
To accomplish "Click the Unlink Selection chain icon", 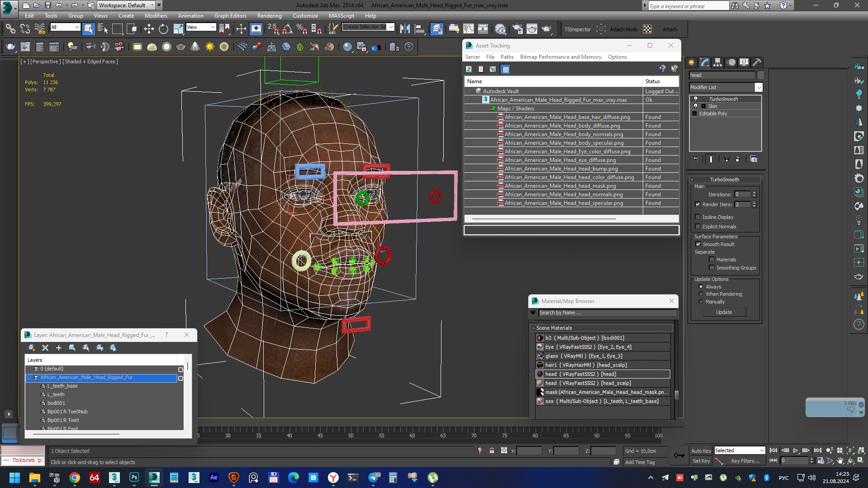I will [x=25, y=29].
